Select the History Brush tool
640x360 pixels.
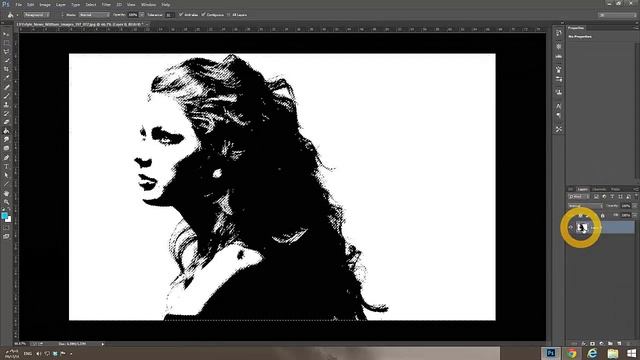coord(6,113)
